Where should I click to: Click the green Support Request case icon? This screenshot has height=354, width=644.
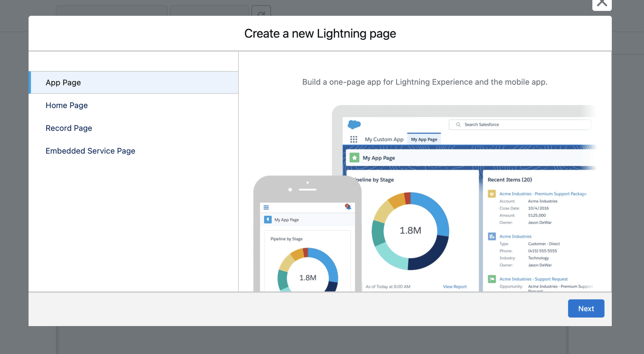(491, 279)
